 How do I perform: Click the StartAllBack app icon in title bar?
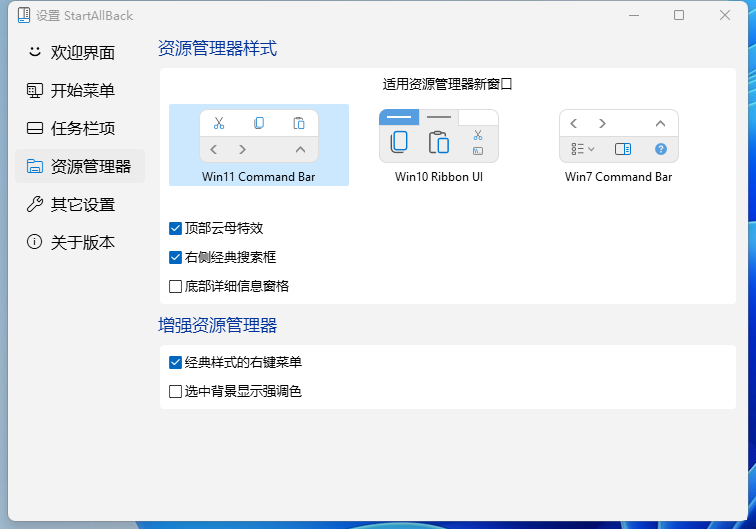pyautogui.click(x=24, y=15)
